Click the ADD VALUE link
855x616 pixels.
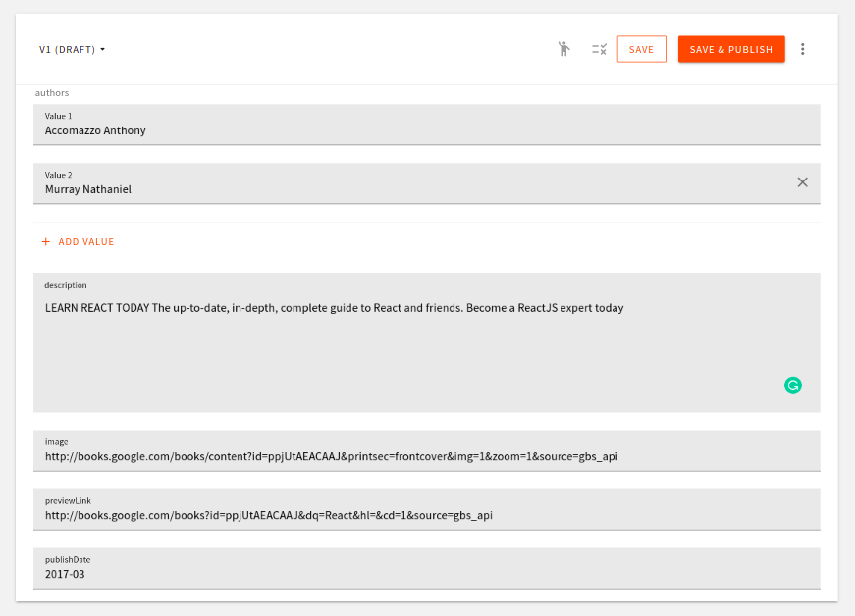[x=84, y=241]
